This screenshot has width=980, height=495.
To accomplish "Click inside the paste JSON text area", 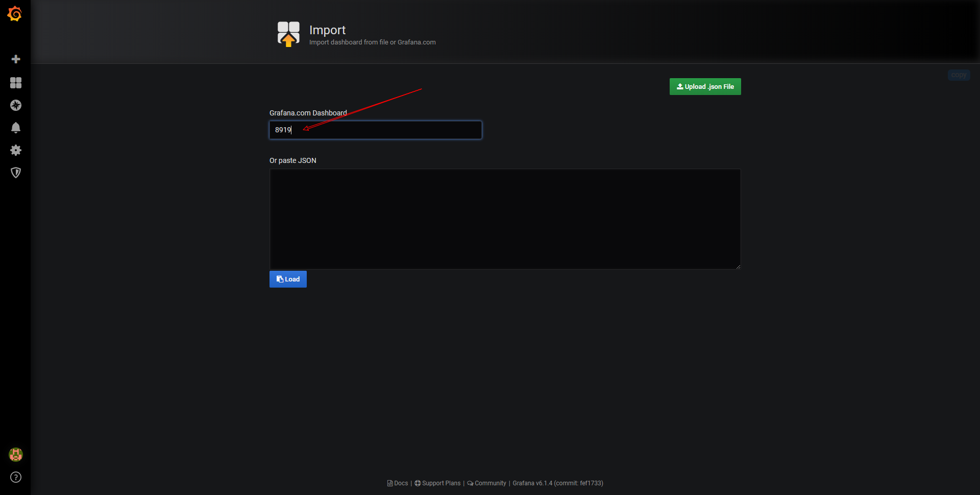I will coord(505,219).
